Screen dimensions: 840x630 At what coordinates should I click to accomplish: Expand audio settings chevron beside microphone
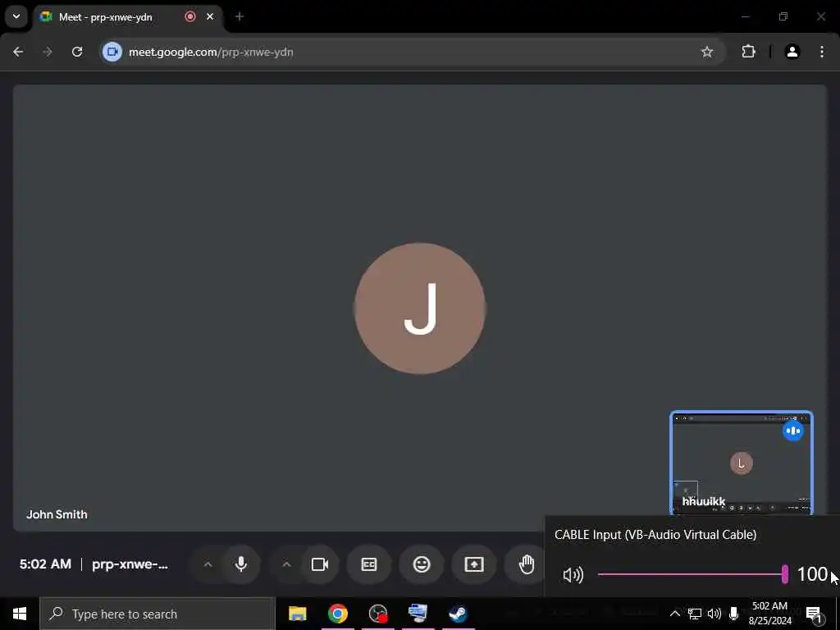tap(208, 564)
